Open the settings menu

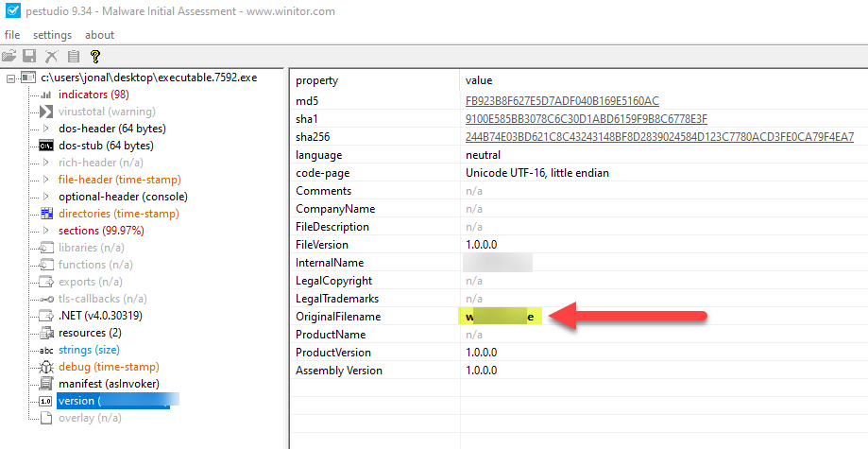tap(52, 35)
